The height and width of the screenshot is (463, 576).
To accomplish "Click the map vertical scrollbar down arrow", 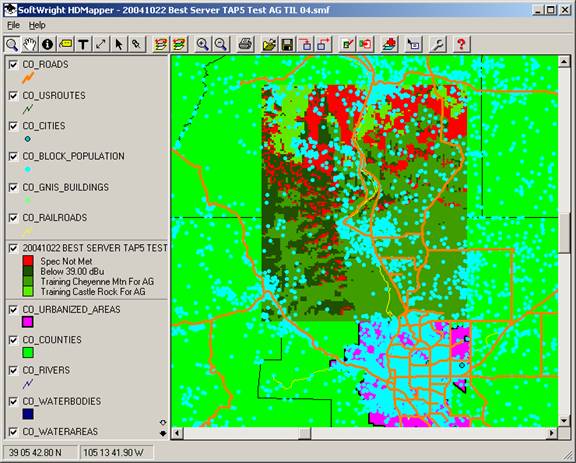I will (564, 421).
